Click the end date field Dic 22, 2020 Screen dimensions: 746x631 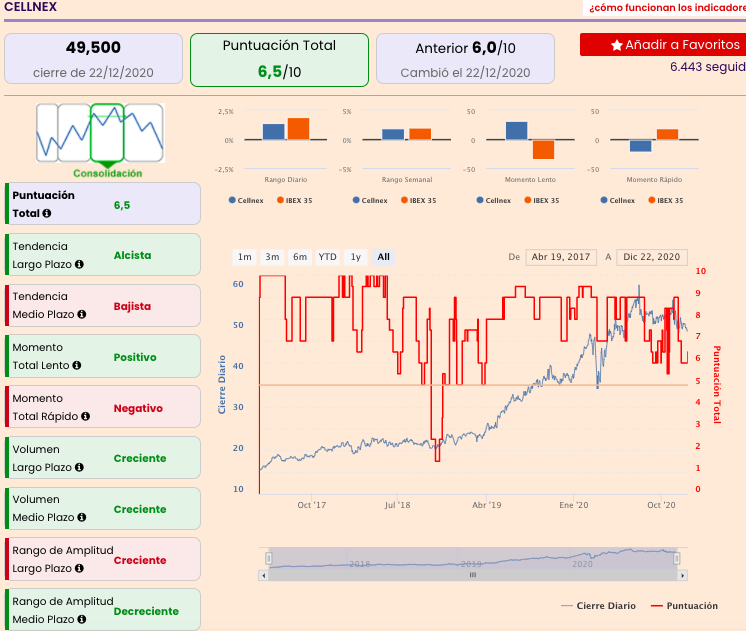(652, 257)
